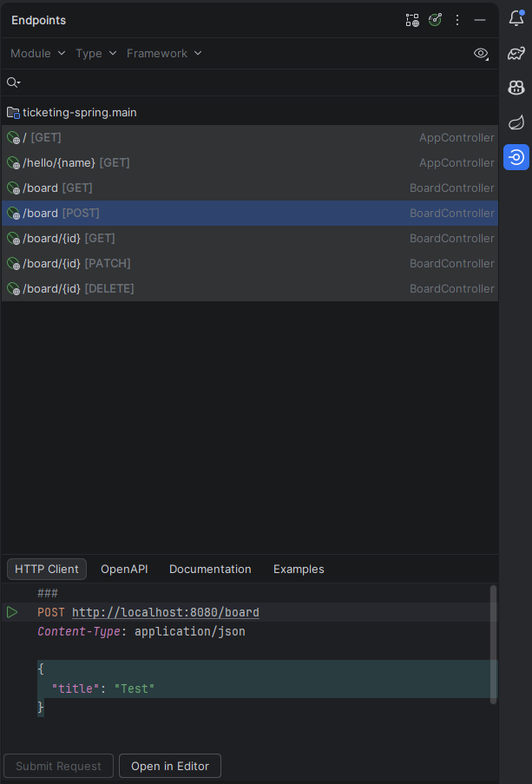Image resolution: width=532 pixels, height=784 pixels.
Task: Click the localhost:8080/board URL
Action: coord(166,611)
